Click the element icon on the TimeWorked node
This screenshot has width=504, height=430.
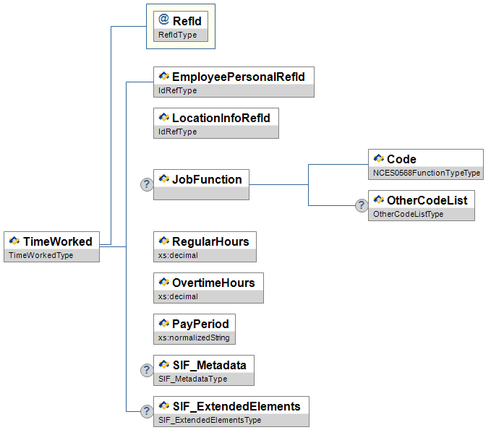pos(14,241)
